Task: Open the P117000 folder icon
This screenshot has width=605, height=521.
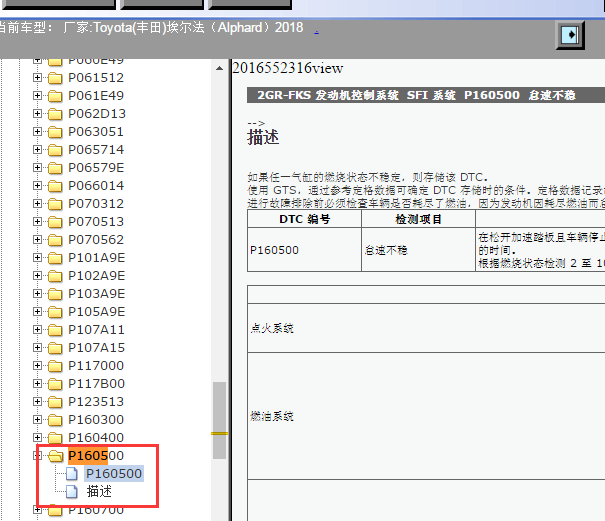Action: (55, 366)
